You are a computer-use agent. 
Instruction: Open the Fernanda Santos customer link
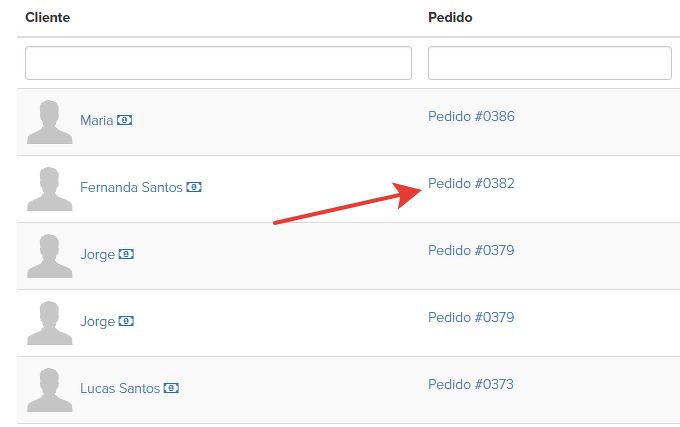click(131, 188)
